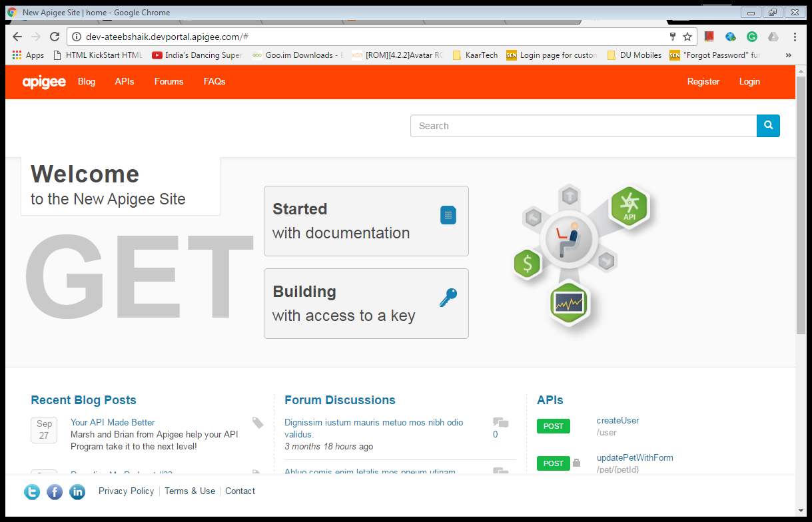The image size is (812, 522).
Task: Click the POST badge beside createUser
Action: 554,427
